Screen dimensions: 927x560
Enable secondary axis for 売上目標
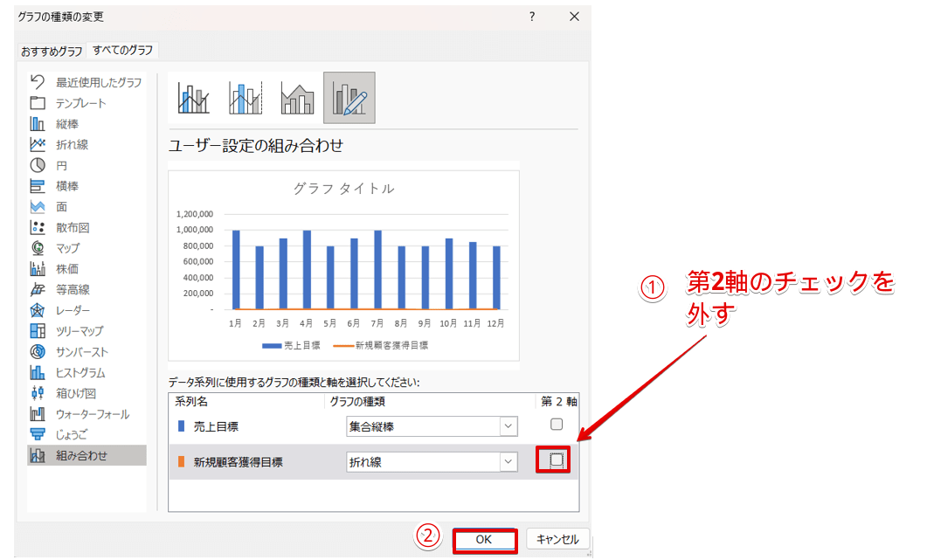tap(556, 425)
